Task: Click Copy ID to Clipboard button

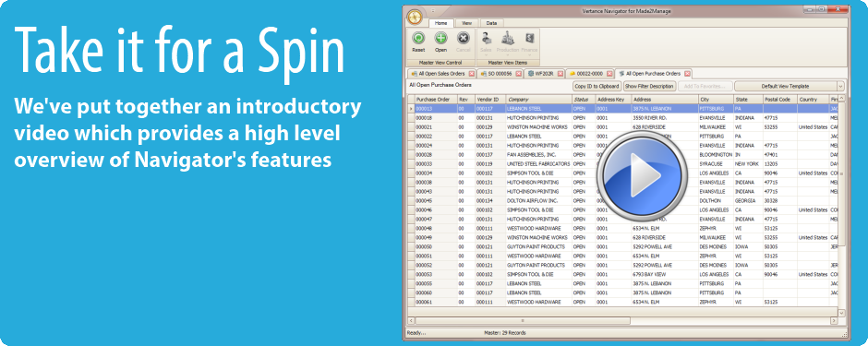Action: pos(597,86)
